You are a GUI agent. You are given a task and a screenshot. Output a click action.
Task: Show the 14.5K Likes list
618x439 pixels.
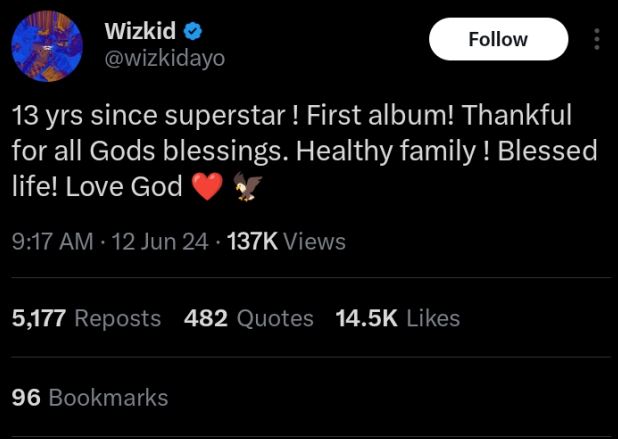tap(398, 318)
